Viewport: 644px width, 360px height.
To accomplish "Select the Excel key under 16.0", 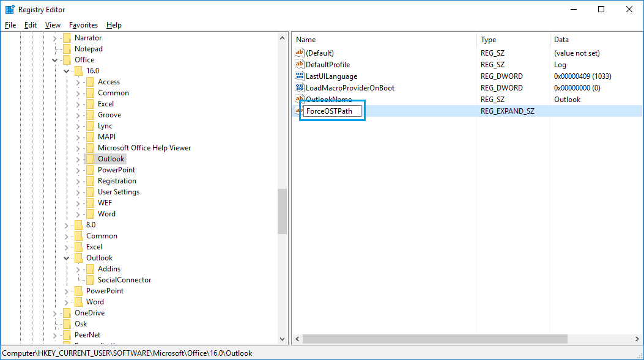I will tap(106, 104).
